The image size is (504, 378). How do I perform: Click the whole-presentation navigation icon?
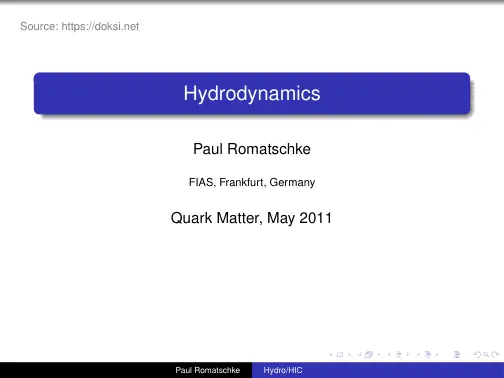457,355
